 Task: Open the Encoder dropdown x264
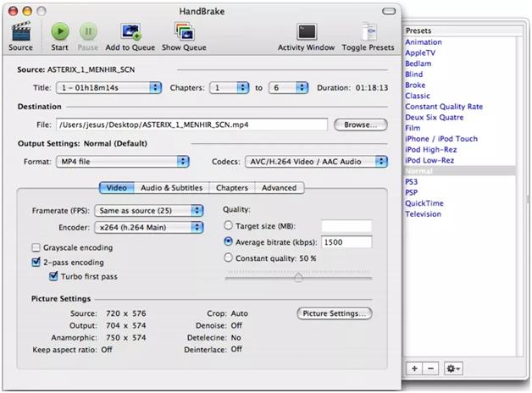coord(148,227)
